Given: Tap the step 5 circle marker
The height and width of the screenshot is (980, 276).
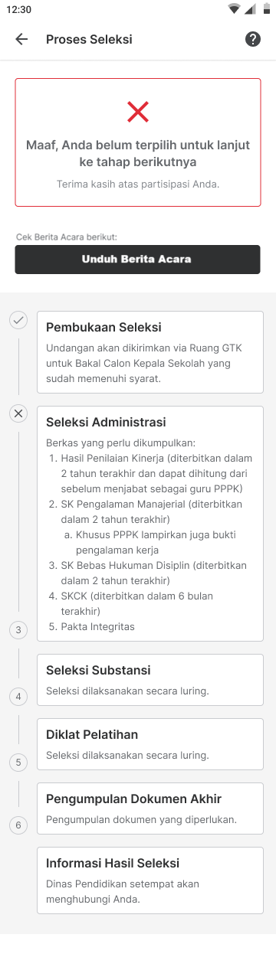Looking at the screenshot, I should 18,762.
